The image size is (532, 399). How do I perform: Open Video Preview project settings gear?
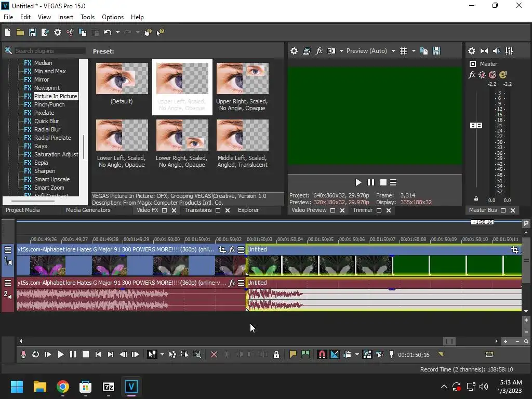pos(294,51)
